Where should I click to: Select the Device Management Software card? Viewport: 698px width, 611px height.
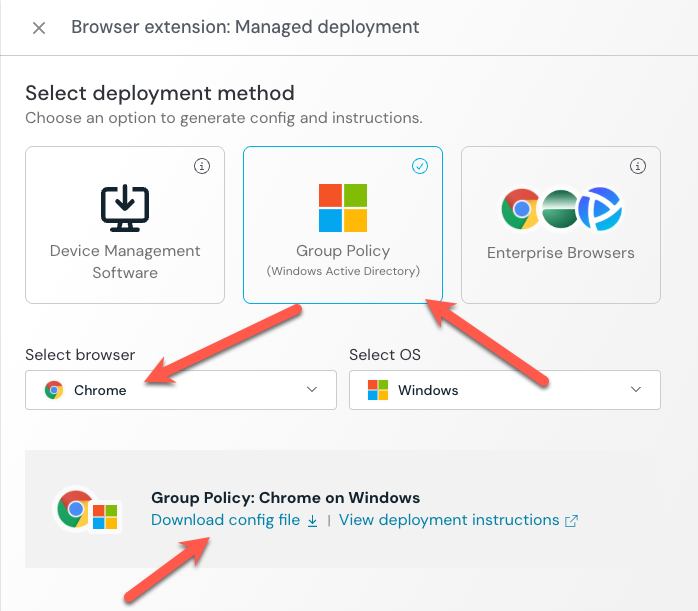tap(125, 225)
